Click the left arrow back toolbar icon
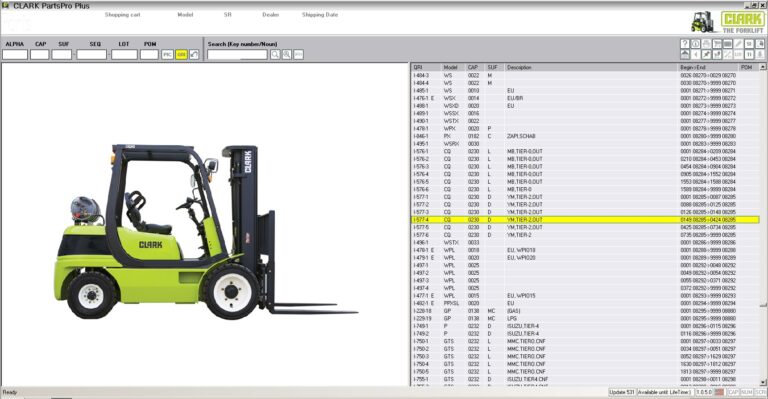768x399 pixels. [696, 54]
